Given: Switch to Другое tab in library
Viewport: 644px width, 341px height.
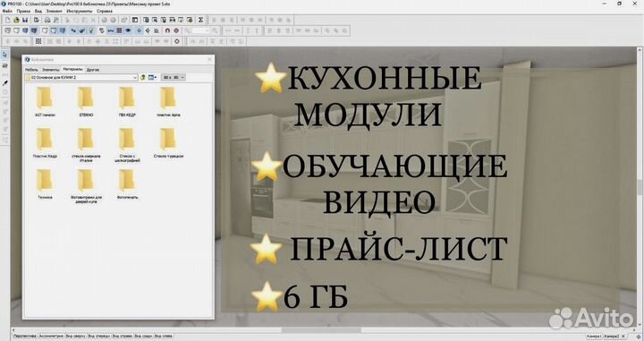Looking at the screenshot, I should [93, 70].
